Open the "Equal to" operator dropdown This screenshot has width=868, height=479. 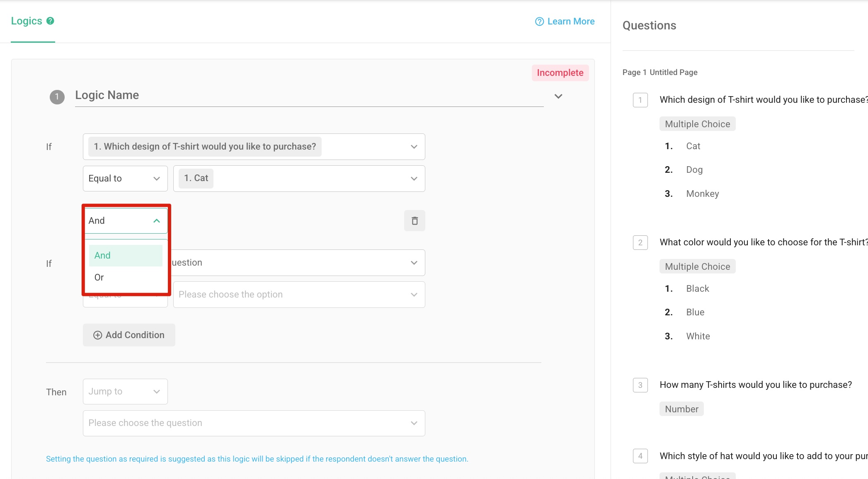coord(125,179)
